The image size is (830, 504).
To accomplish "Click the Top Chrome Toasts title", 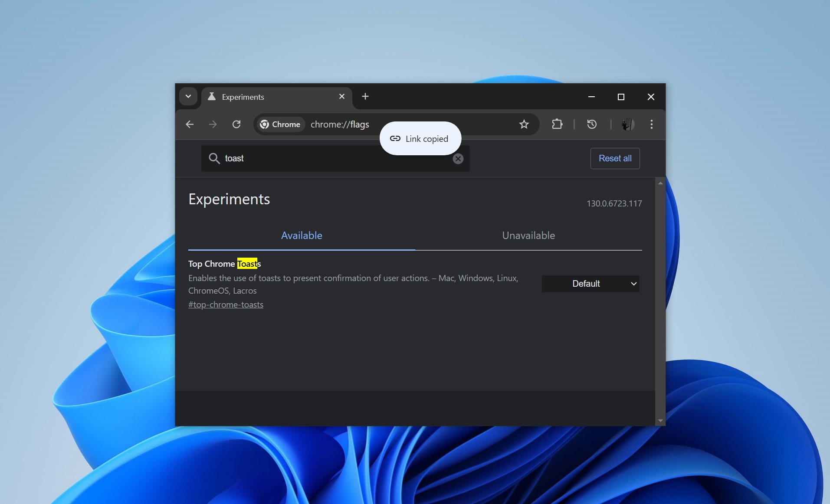I will (x=224, y=264).
